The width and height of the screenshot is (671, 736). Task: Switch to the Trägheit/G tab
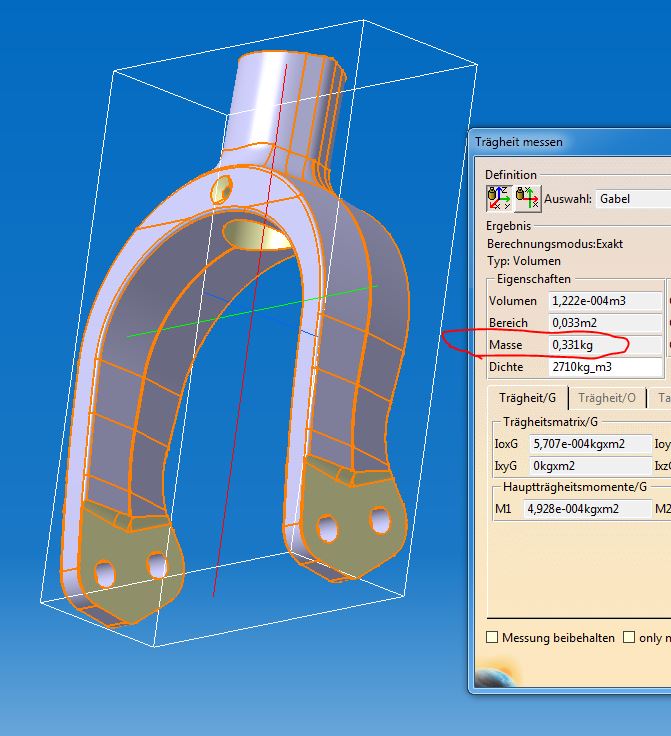point(527,398)
